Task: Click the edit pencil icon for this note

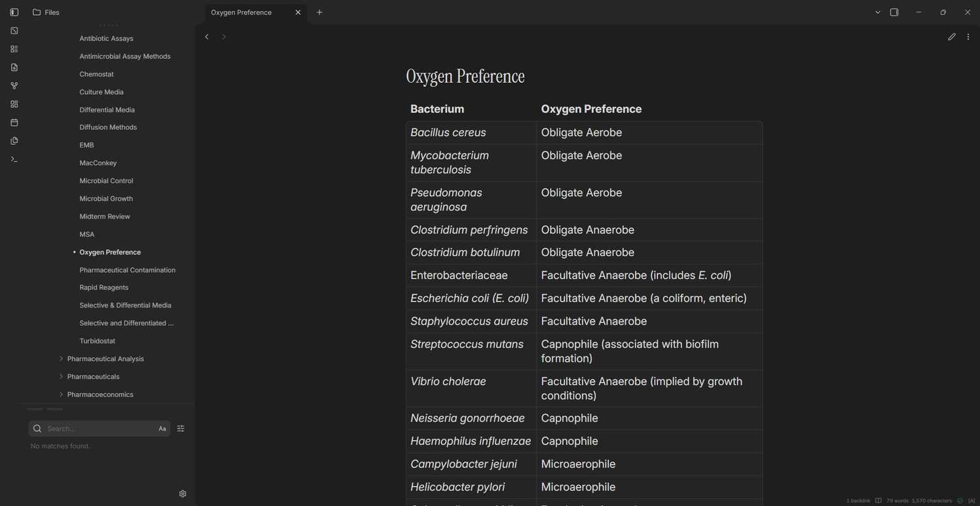Action: [952, 37]
